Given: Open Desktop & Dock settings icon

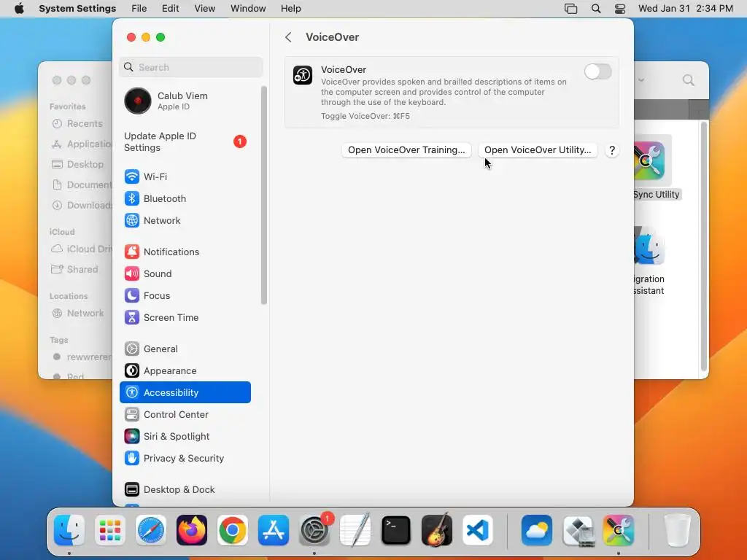Looking at the screenshot, I should 132,489.
